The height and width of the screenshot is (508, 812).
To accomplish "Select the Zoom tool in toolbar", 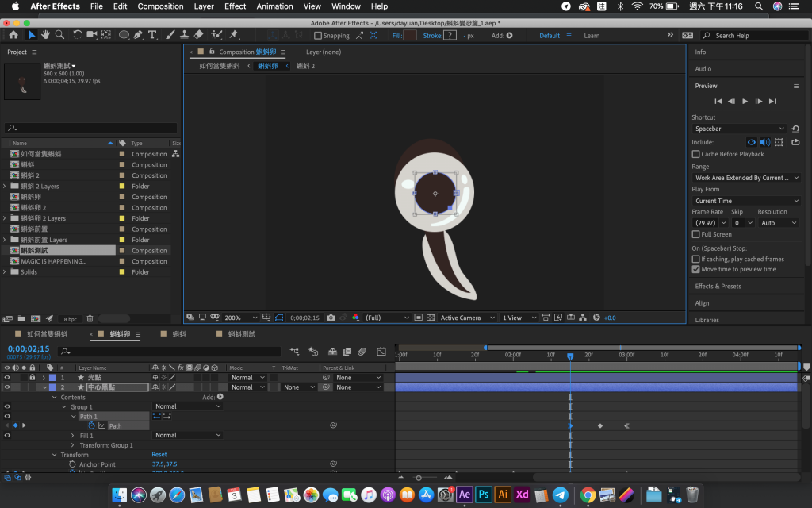I will [60, 35].
